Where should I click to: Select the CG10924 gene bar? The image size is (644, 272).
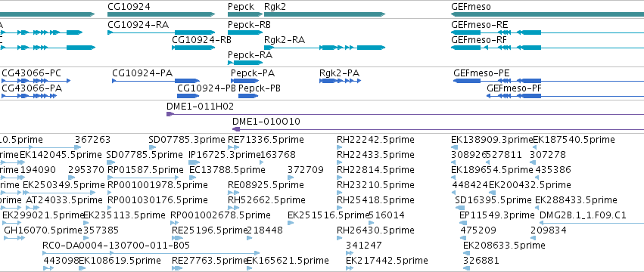click(161, 14)
